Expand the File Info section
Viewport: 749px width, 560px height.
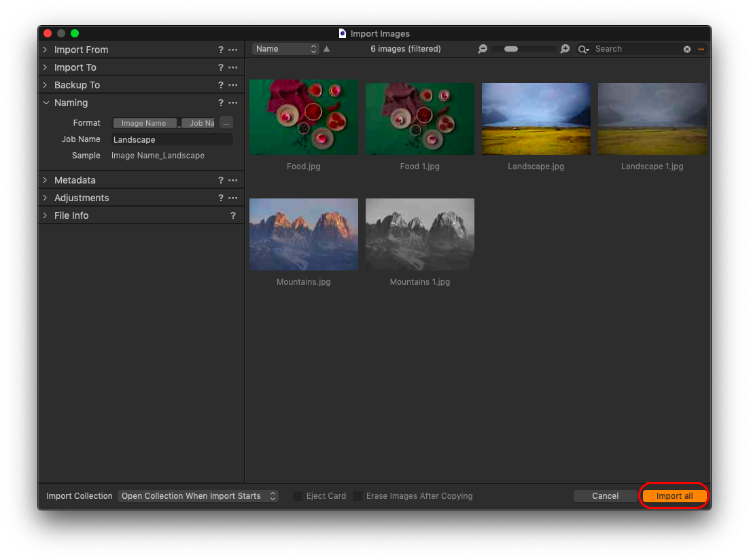click(46, 215)
